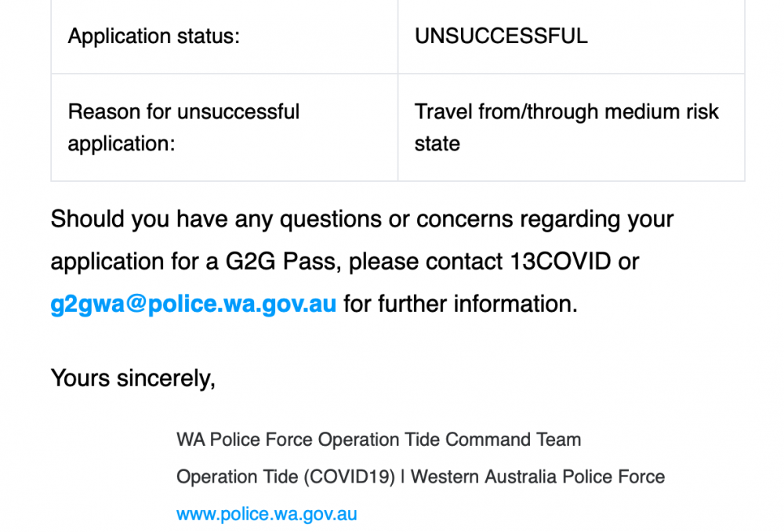Click the G2G Pass mention in paragraph

[x=283, y=261]
